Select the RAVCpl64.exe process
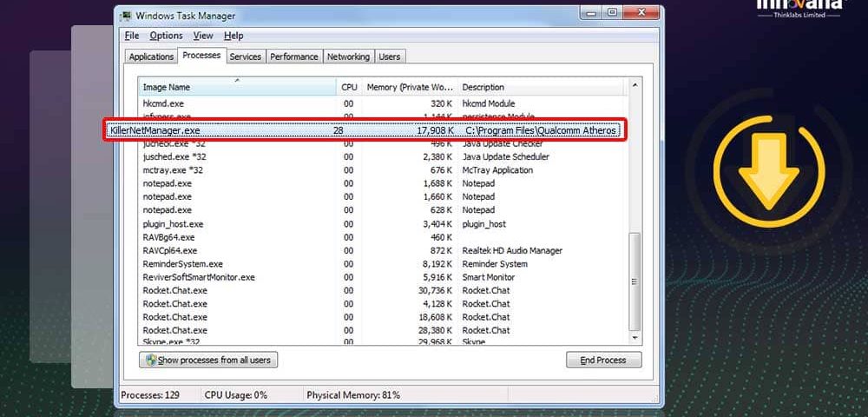The height and width of the screenshot is (417, 868). coord(382,251)
